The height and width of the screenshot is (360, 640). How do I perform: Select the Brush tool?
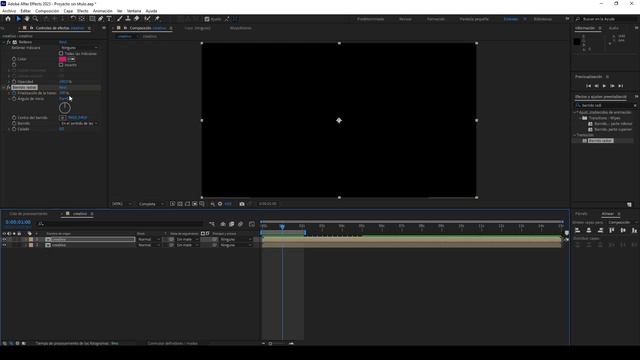point(120,19)
